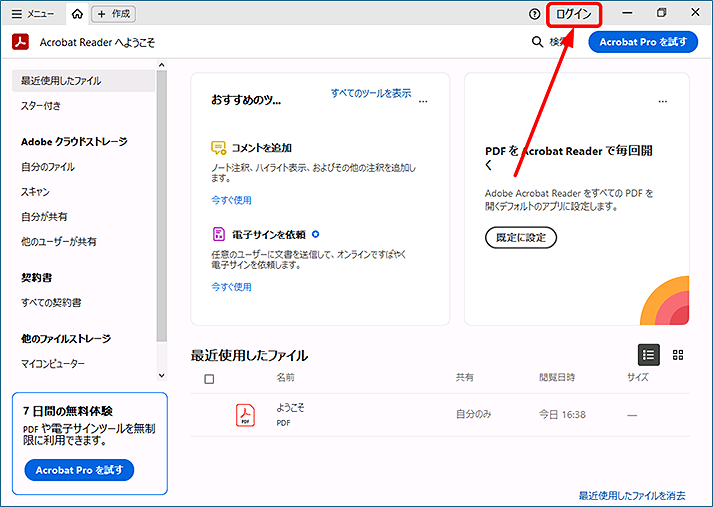Open すべての契約書 in the sidebar

[51, 302]
